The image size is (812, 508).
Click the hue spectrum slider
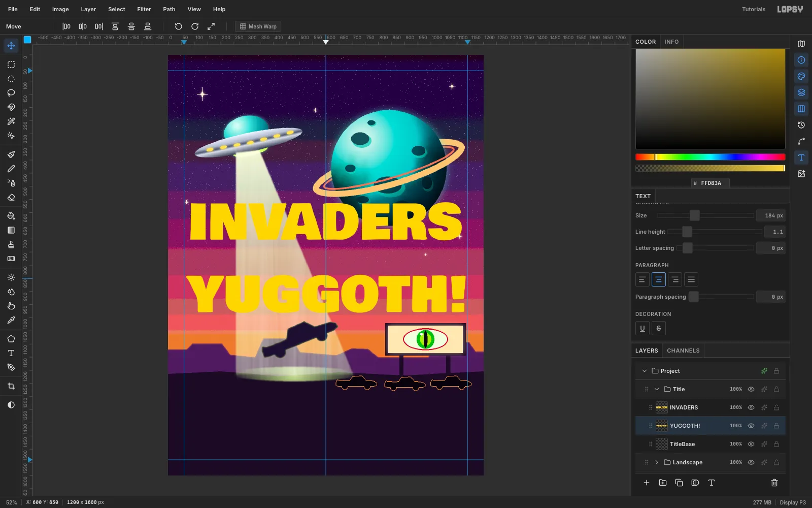tap(710, 157)
